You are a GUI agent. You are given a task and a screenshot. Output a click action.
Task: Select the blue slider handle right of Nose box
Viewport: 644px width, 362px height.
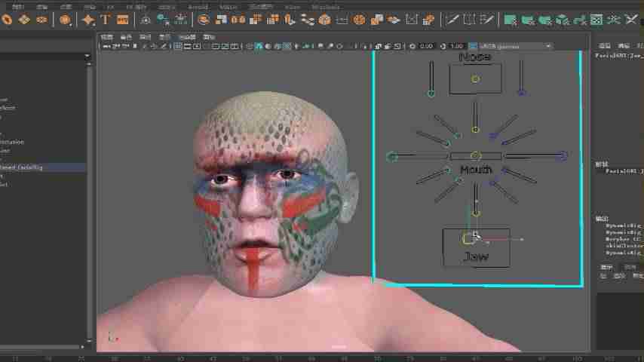[x=522, y=93]
